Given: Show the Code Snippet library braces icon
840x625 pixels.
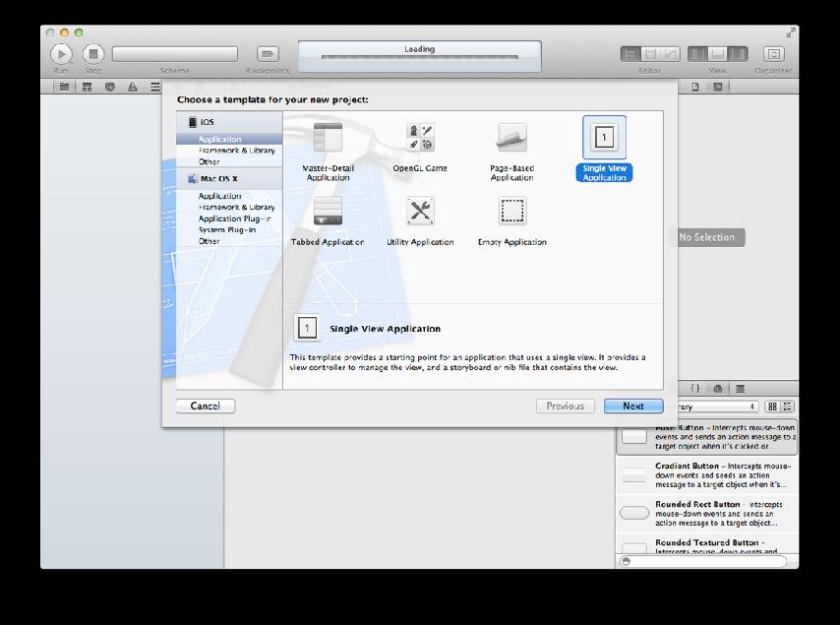Looking at the screenshot, I should click(695, 389).
